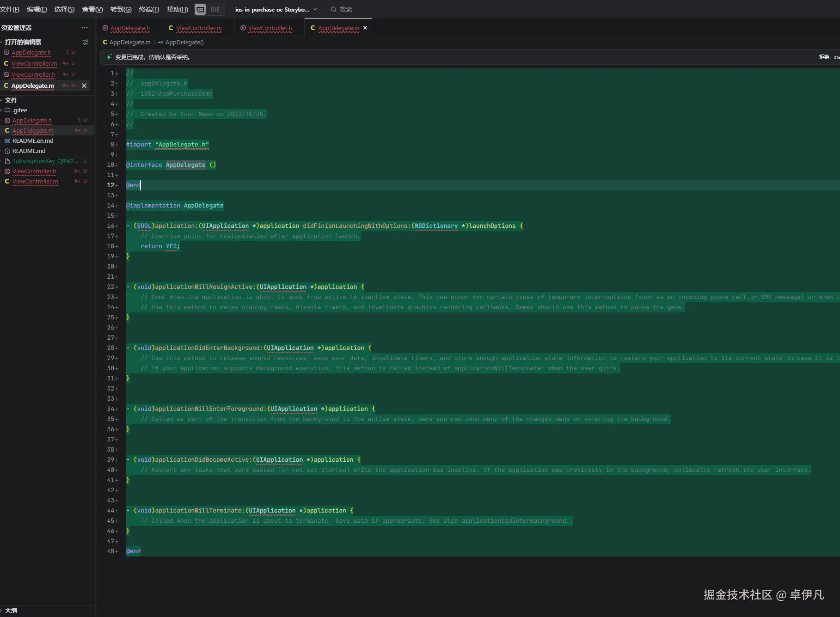Switch to ViewController.m editor tab

click(198, 28)
